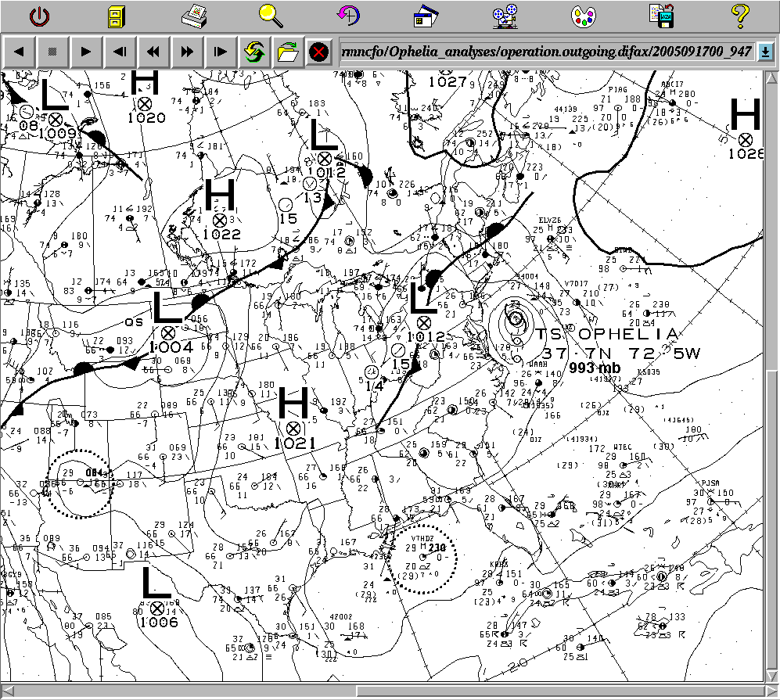This screenshot has height=700, width=780.
Task: Click the red X cancel button
Action: click(x=318, y=52)
